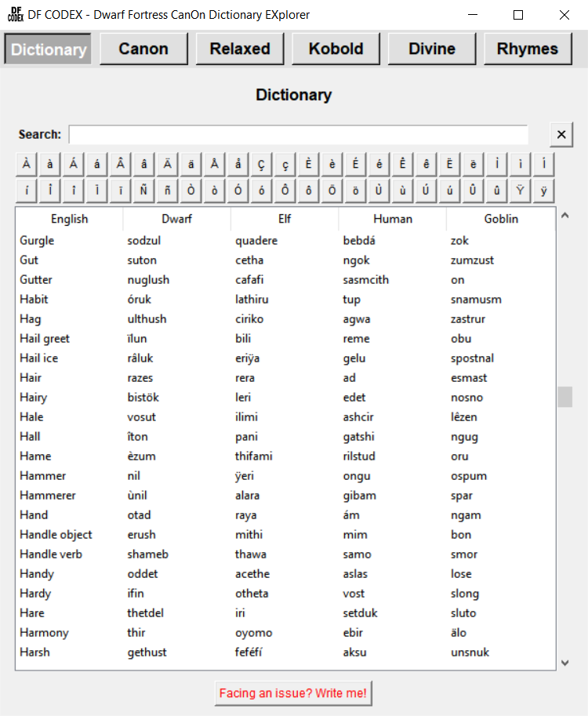Insert uppercase Ú character button
This screenshot has height=716, width=588.
click(426, 191)
